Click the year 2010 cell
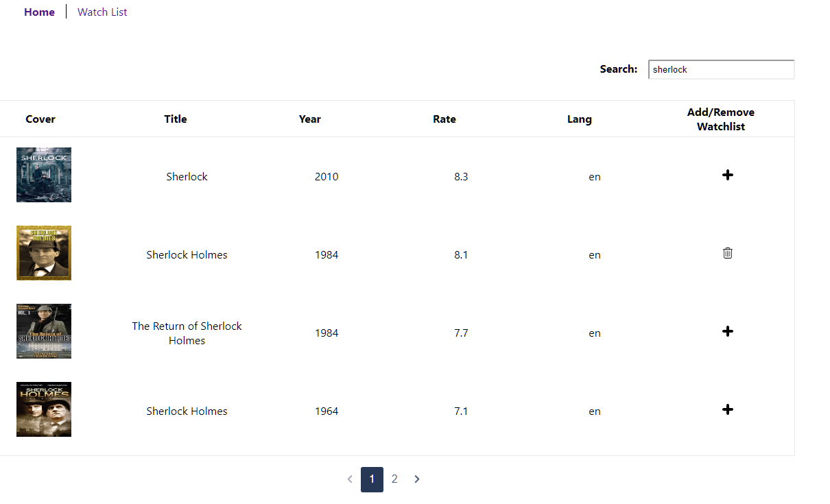830x504 pixels. point(327,176)
